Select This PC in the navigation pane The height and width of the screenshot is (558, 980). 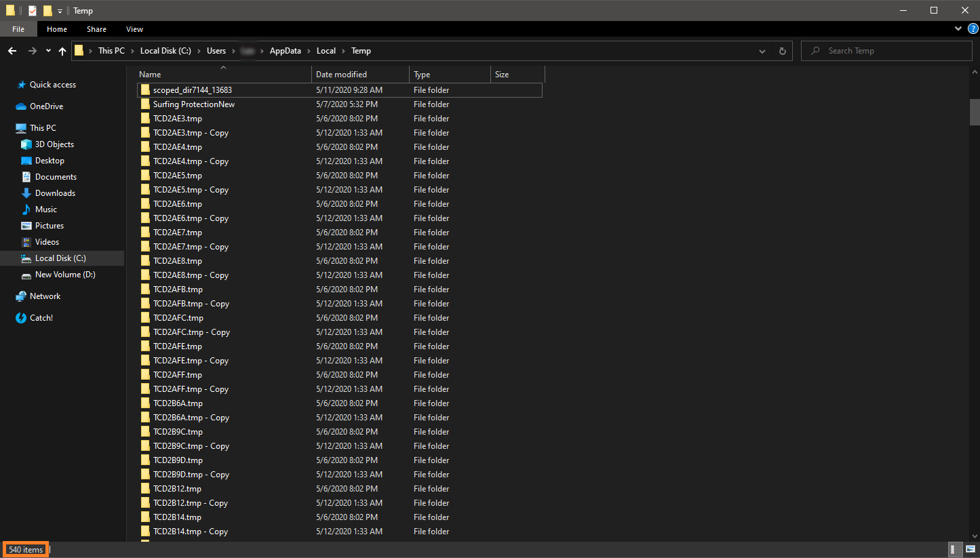coord(43,128)
